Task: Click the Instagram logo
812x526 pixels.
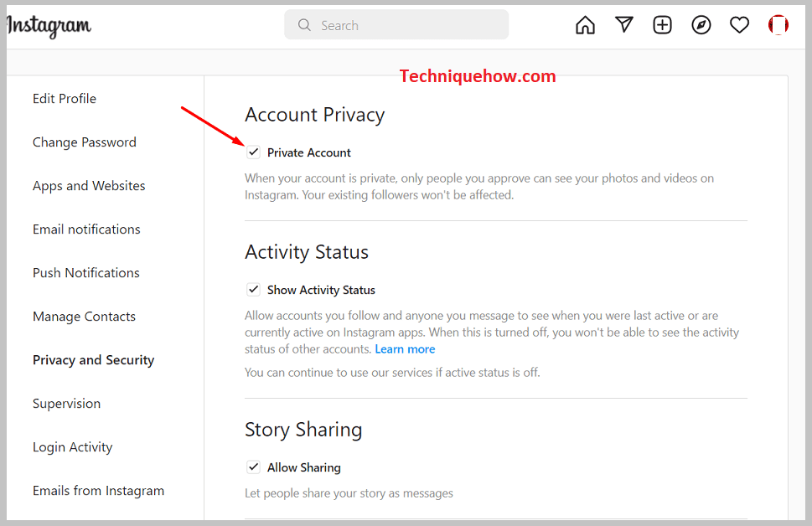Action: pos(49,25)
